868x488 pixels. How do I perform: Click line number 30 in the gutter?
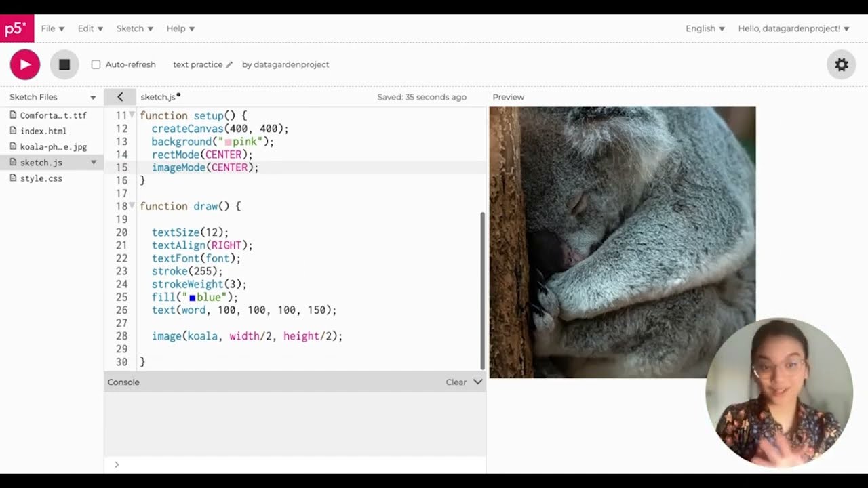121,362
